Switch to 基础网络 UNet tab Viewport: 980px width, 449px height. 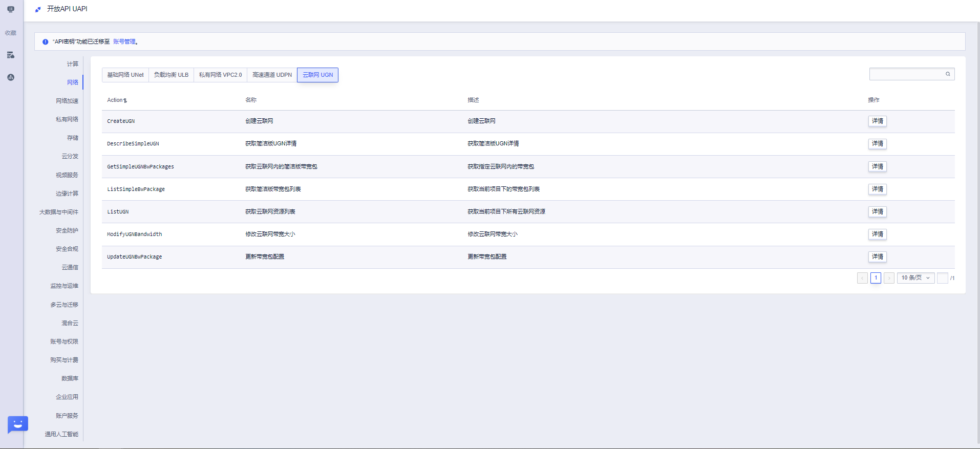point(125,75)
